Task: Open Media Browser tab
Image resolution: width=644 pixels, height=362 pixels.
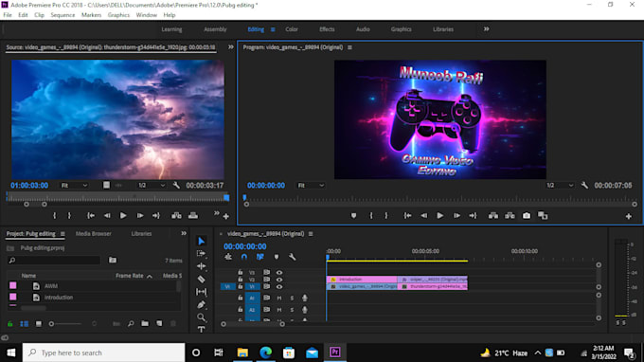Action: click(93, 233)
